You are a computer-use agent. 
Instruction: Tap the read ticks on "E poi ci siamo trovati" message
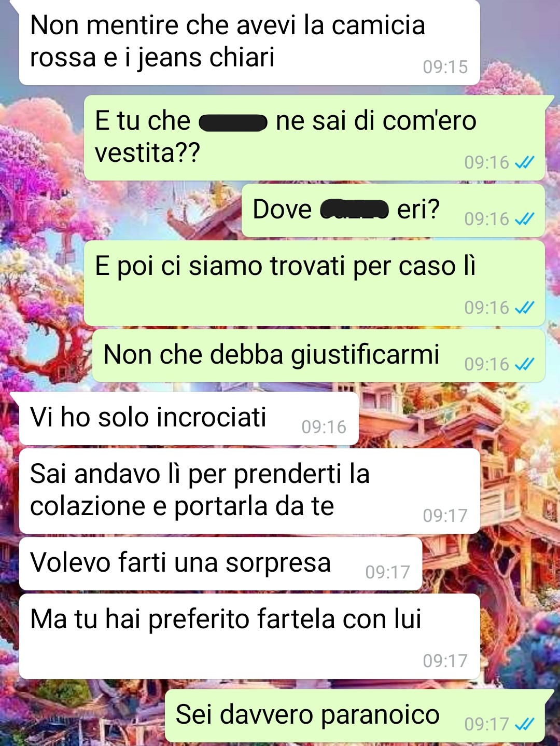(524, 308)
